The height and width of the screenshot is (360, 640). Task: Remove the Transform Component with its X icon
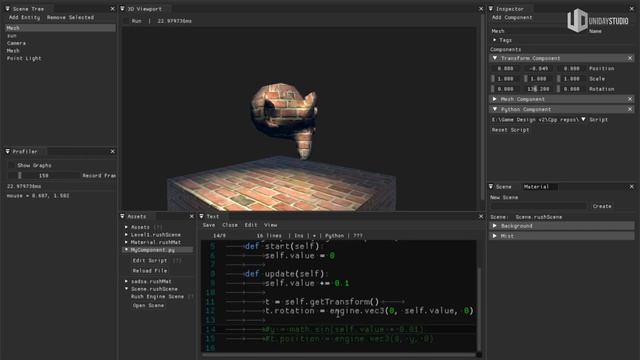coord(630,58)
